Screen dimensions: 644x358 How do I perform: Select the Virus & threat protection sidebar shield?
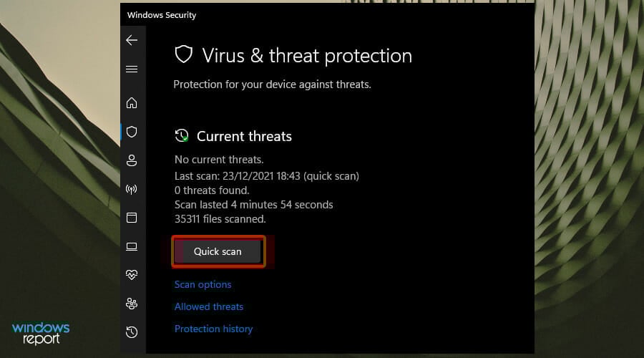pos(132,132)
